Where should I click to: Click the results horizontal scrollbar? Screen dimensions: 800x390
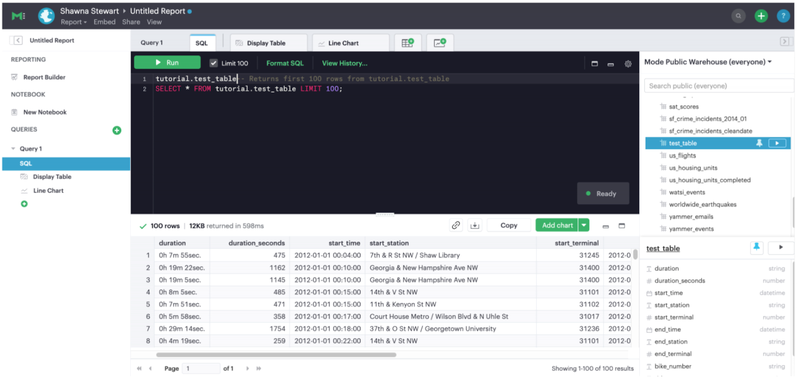(276, 354)
